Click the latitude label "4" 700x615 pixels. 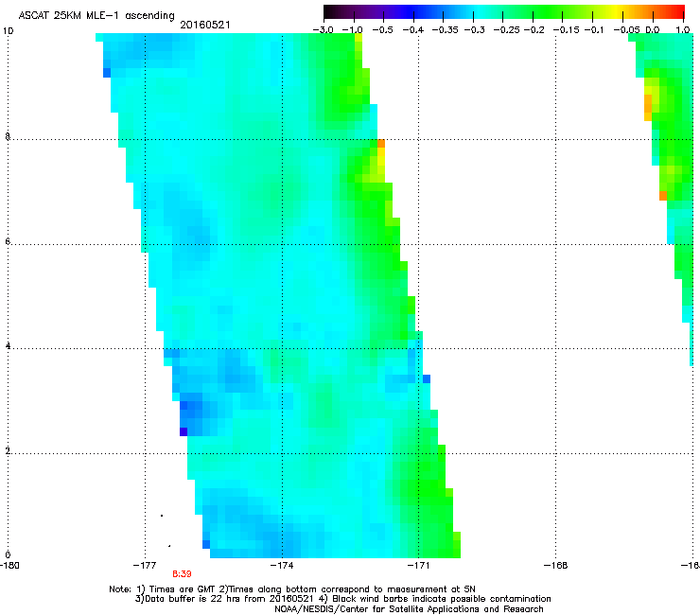pyautogui.click(x=8, y=345)
